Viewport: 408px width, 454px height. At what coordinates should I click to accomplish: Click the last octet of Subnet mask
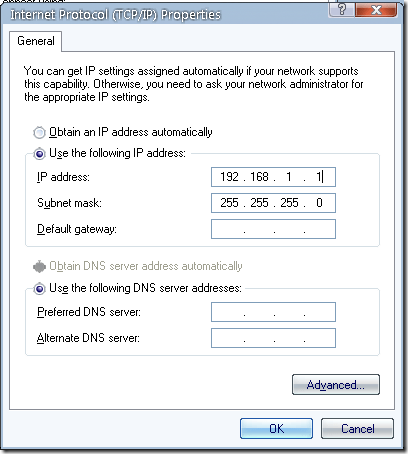319,203
